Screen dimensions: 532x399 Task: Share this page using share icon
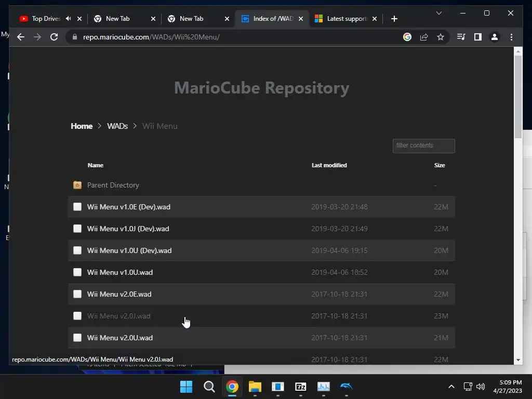tap(424, 37)
